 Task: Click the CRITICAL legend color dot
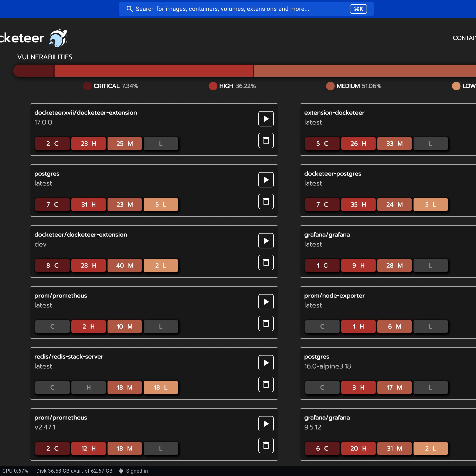coord(87,86)
